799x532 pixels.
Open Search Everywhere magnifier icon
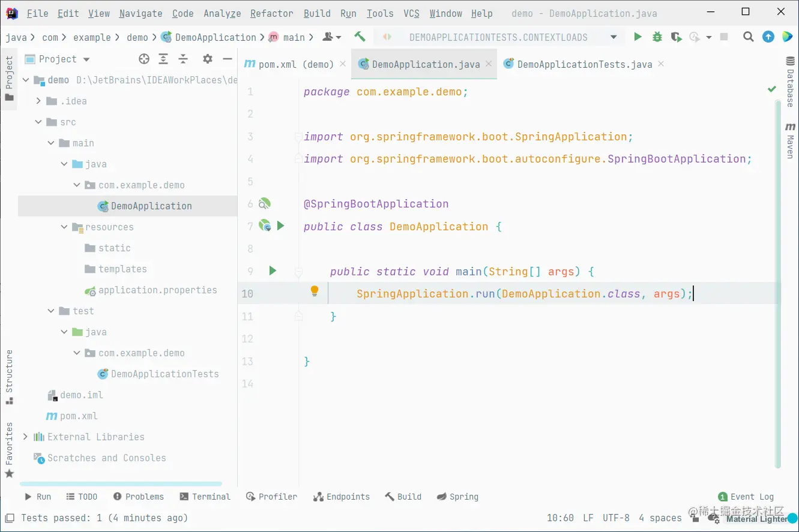(x=749, y=37)
